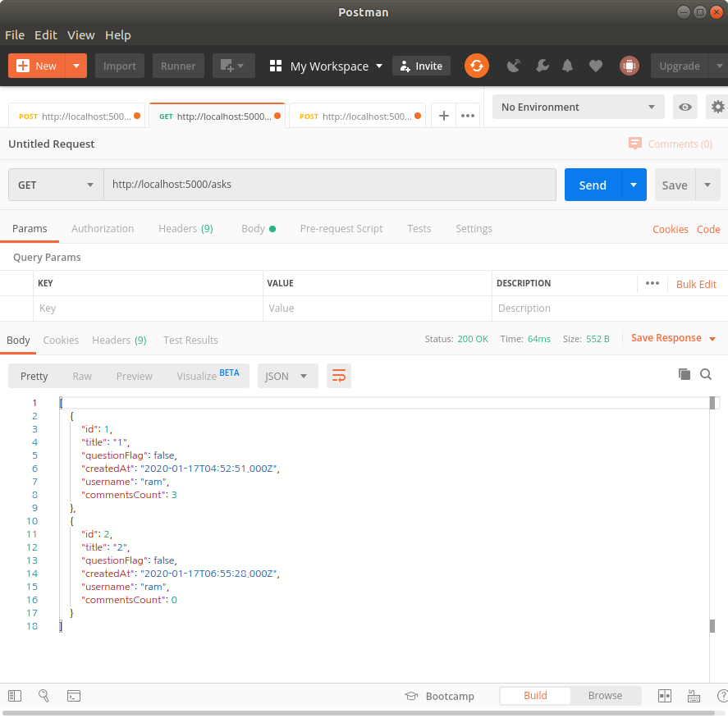728x718 pixels.
Task: Change the GET method dropdown
Action: (x=56, y=185)
